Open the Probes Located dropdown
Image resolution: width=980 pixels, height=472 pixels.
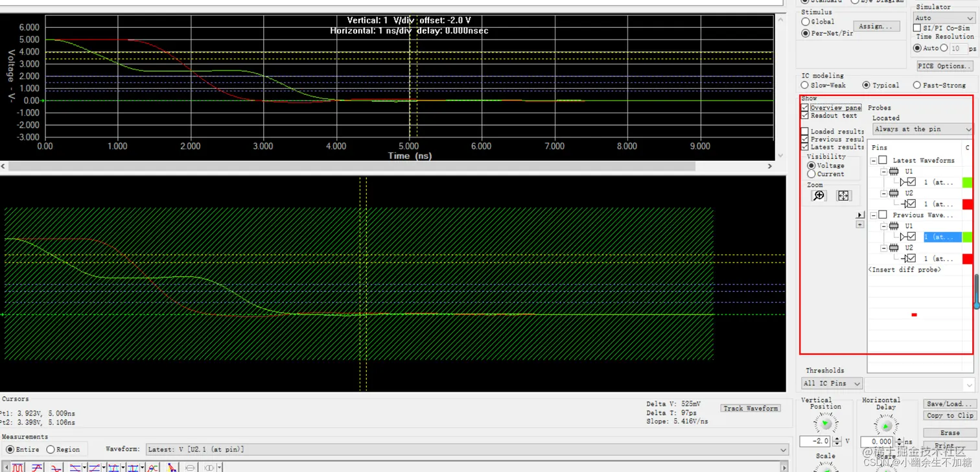(922, 129)
